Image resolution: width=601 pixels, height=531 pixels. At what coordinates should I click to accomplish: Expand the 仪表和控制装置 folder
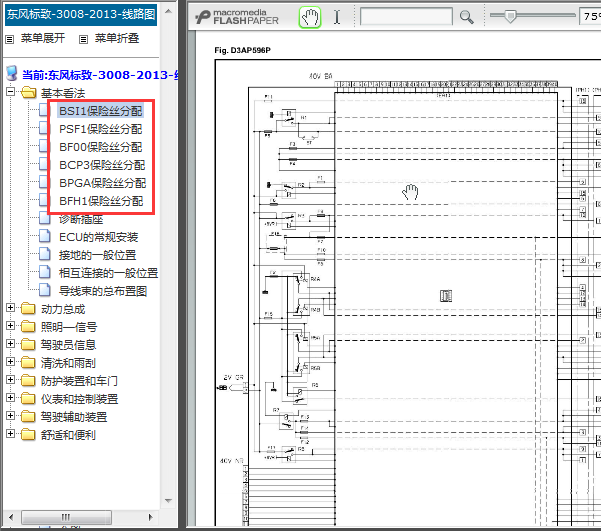pyautogui.click(x=10, y=398)
